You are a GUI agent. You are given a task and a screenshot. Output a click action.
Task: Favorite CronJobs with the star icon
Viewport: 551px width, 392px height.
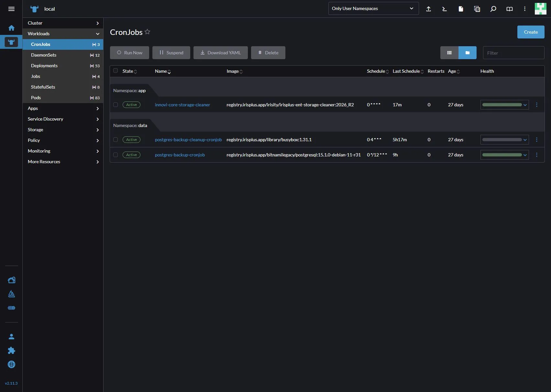[148, 32]
